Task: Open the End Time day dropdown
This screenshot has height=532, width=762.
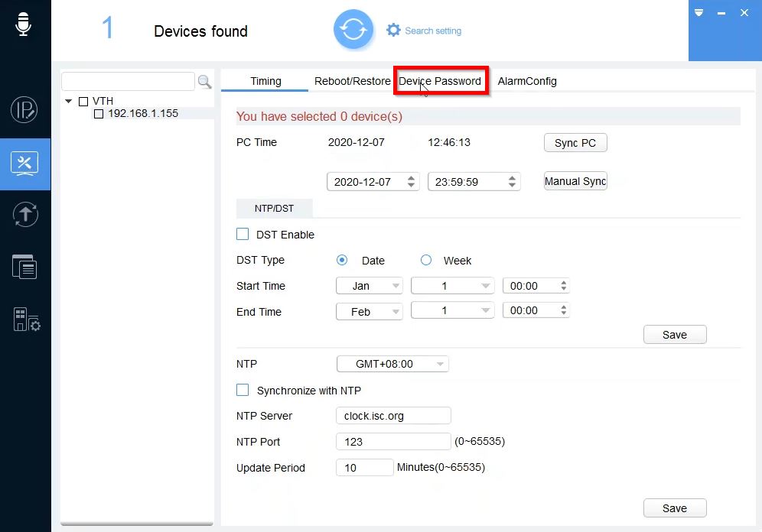Action: [452, 310]
